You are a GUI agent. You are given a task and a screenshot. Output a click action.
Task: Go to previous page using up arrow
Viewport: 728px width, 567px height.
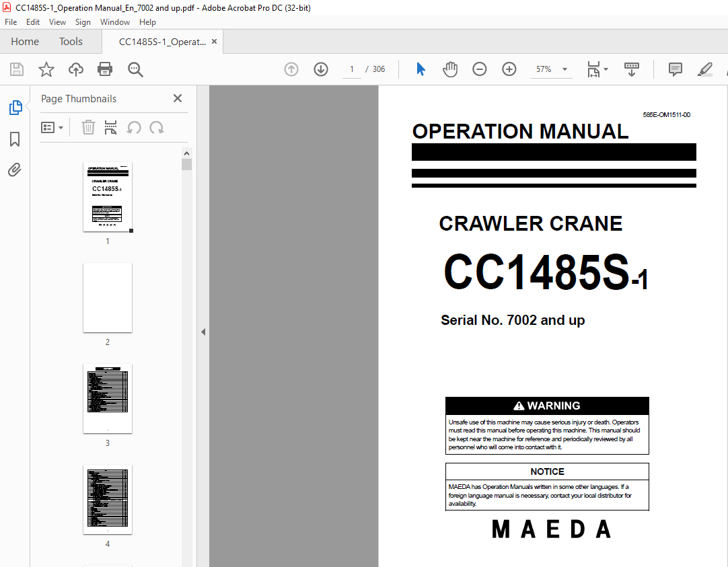(291, 69)
